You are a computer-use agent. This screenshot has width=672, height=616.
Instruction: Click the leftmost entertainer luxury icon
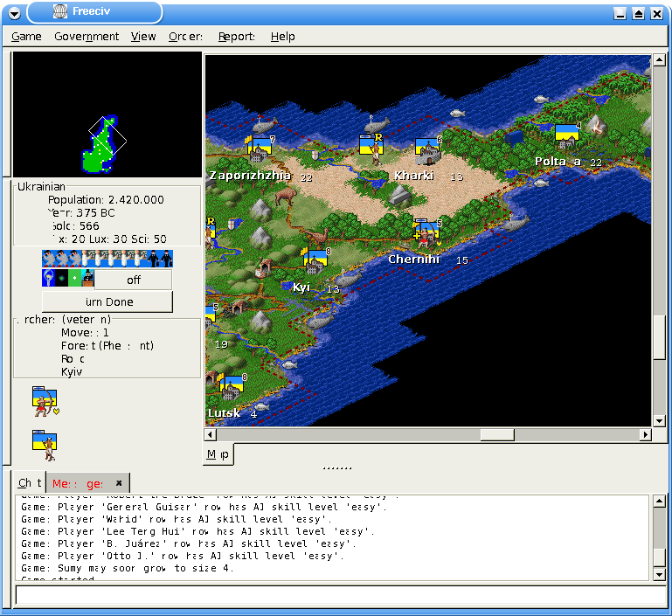(x=48, y=259)
